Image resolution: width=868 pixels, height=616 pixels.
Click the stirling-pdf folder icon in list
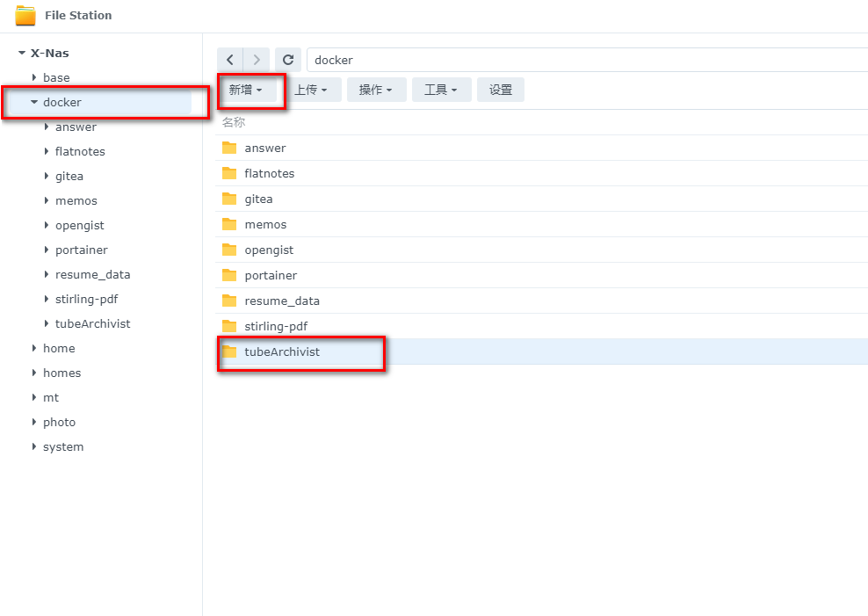230,326
